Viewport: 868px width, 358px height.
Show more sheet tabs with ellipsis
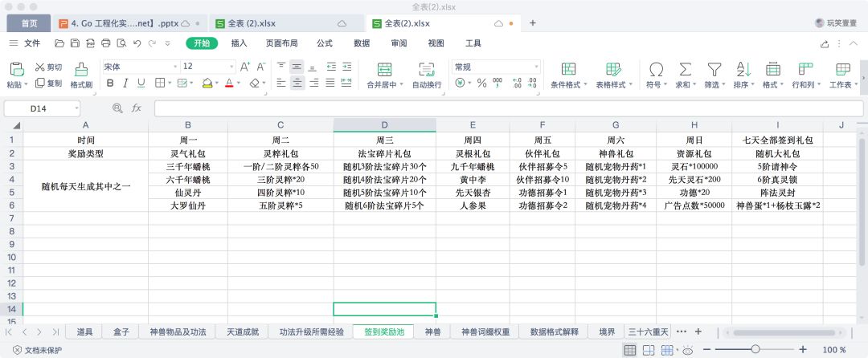pos(682,332)
